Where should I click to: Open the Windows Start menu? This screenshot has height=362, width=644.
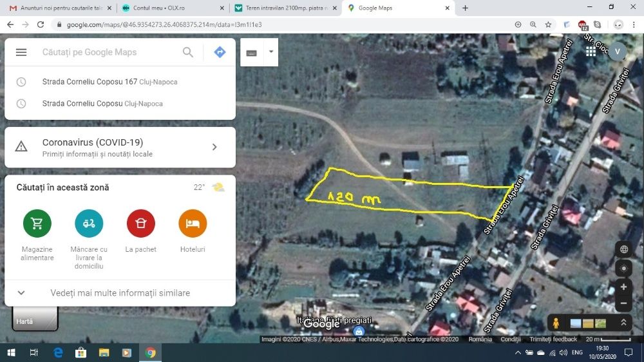point(11,352)
